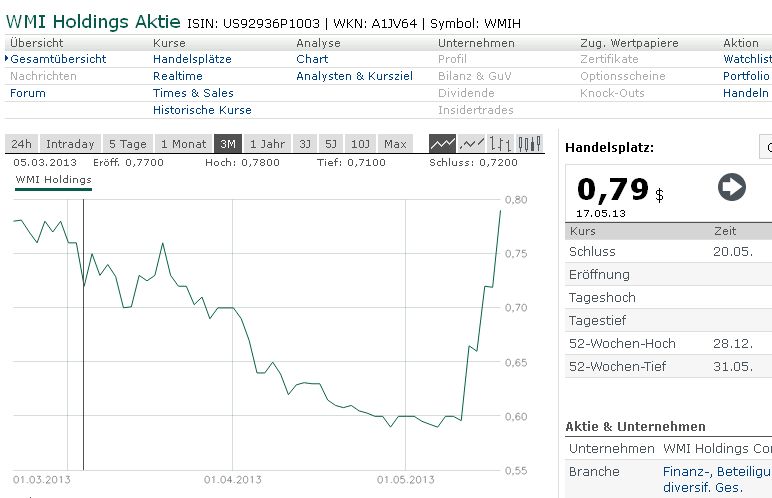772x498 pixels.
Task: Click the Optionsscheine entry
Action: tap(622, 76)
